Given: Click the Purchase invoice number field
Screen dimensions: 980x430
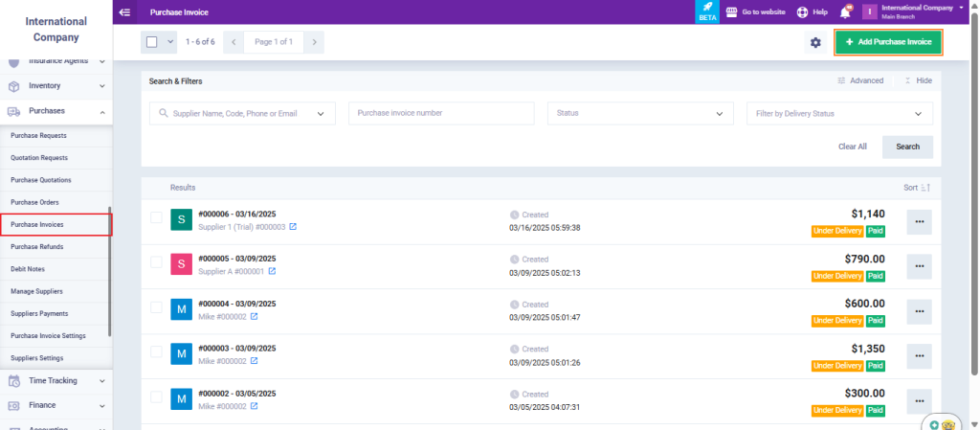Looking at the screenshot, I should pos(441,114).
